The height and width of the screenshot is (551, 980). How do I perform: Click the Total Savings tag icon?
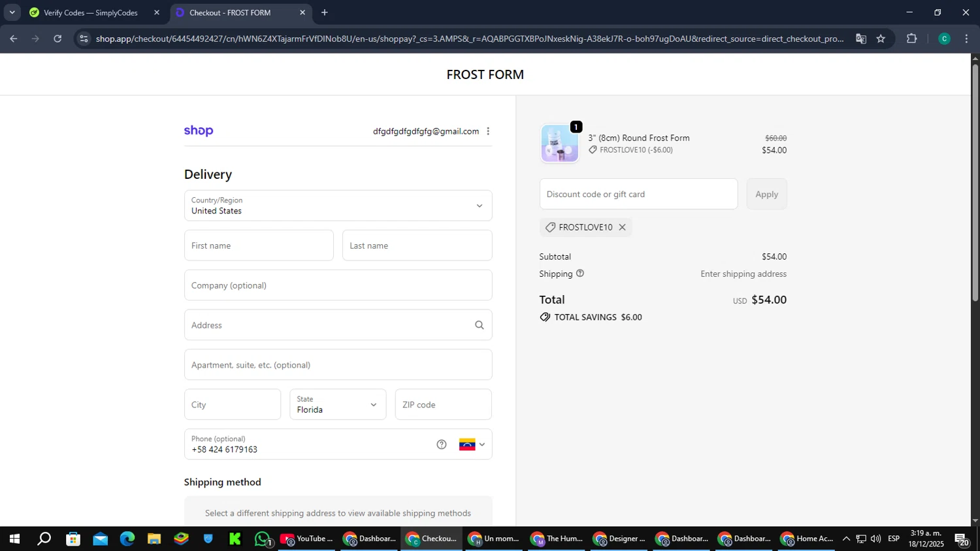(545, 317)
